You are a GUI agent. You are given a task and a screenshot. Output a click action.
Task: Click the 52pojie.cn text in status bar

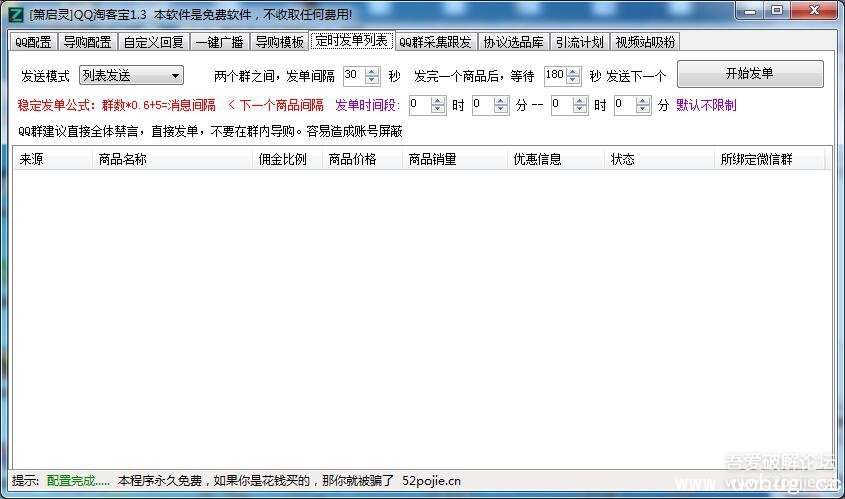pyautogui.click(x=432, y=481)
